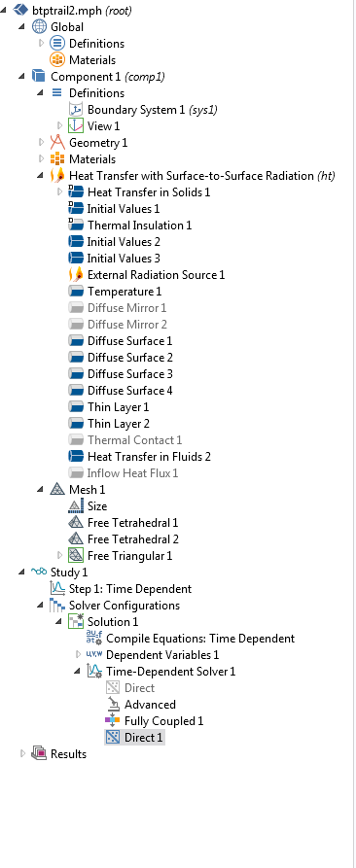Click the Boundary System 1 icon
The image size is (356, 868).
click(75, 110)
